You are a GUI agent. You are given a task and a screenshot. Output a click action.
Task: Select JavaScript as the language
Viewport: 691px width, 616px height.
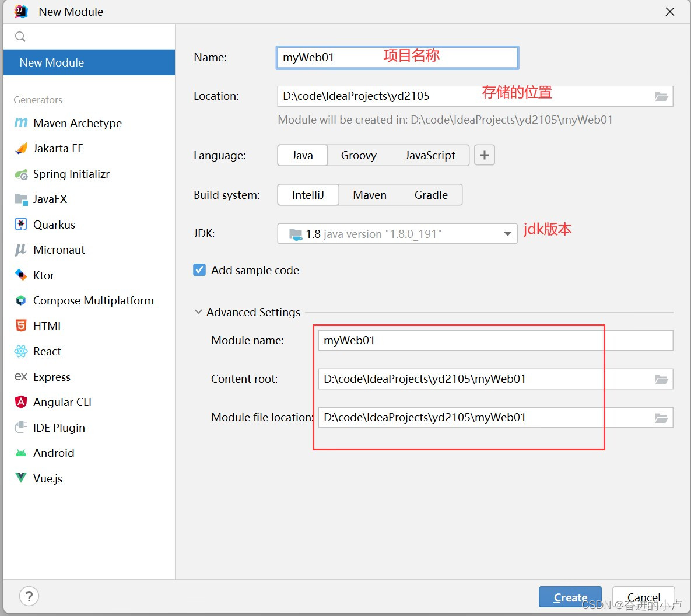tap(430, 155)
